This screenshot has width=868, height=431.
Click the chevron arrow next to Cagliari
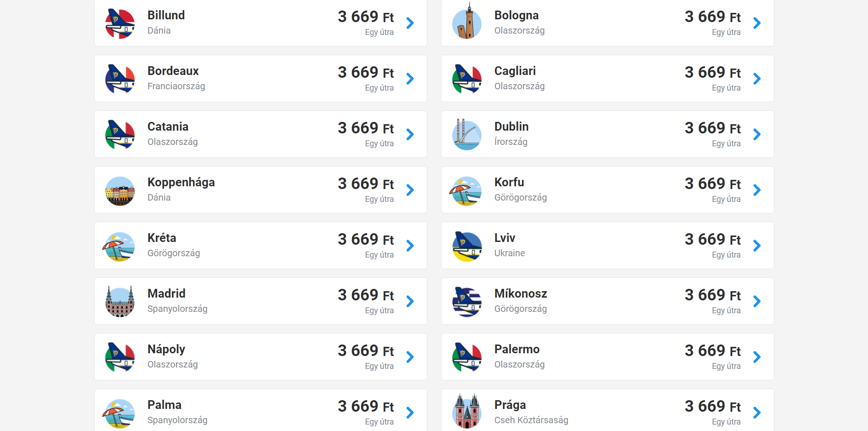coord(757,79)
